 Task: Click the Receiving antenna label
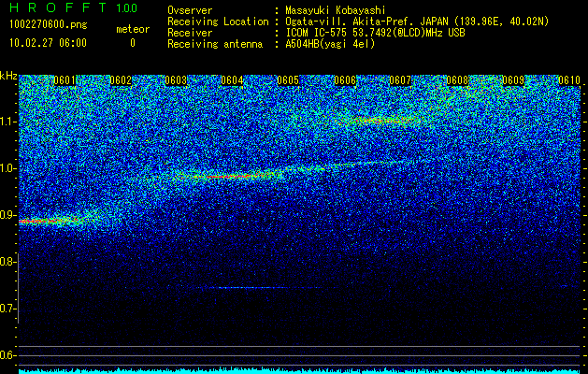215,44
